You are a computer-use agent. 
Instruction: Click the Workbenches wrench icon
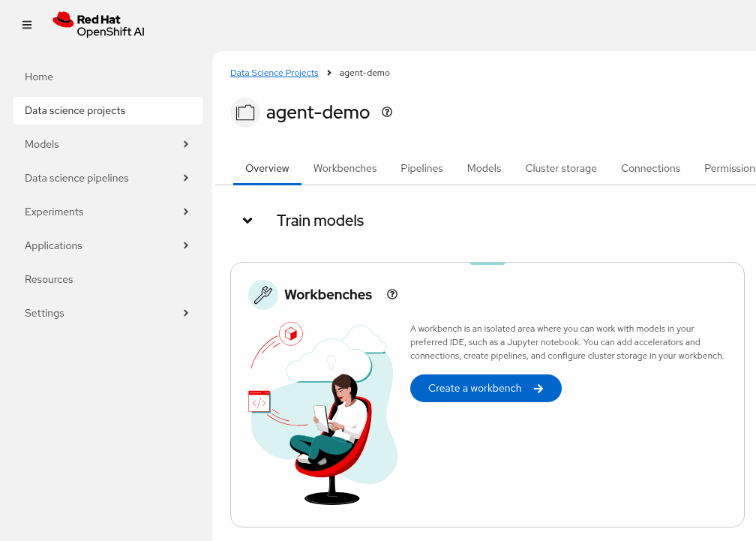(262, 295)
